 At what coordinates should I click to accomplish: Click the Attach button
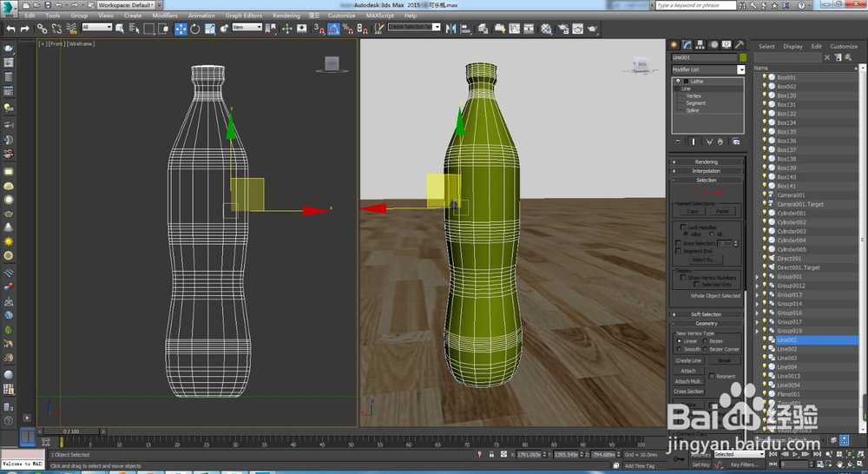click(688, 371)
